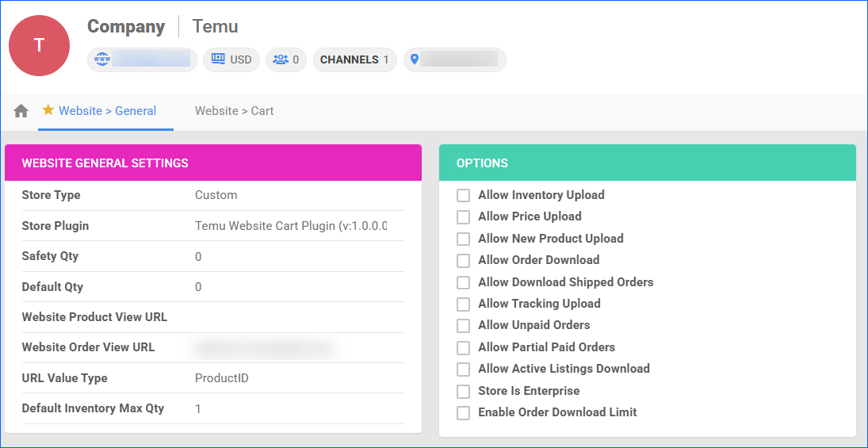Click the users count chip showing 0
Screen dimensions: 868x448
pos(286,59)
